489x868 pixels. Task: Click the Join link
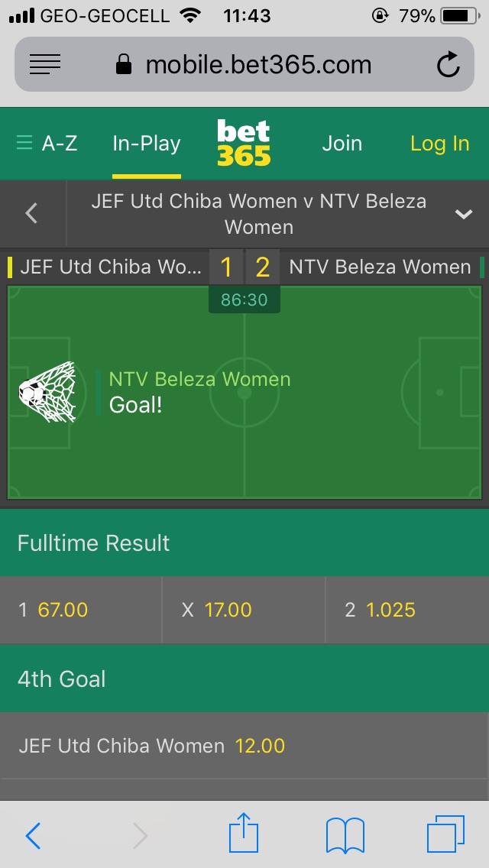342,144
